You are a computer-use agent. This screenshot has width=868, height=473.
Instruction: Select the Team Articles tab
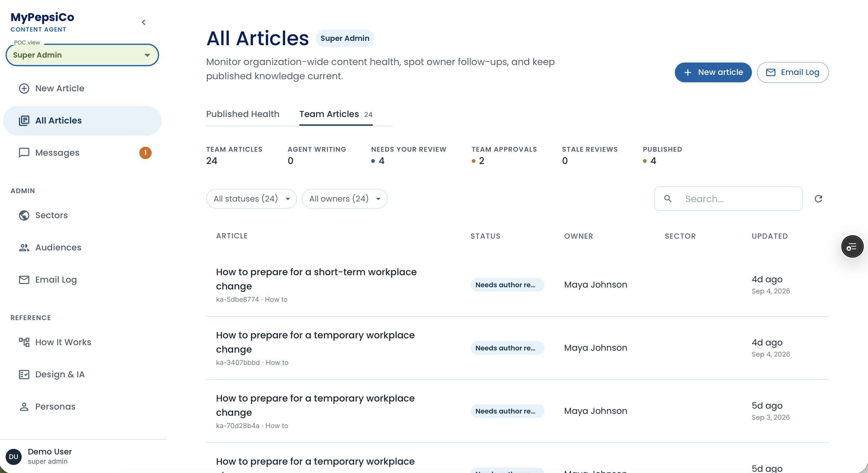[336, 114]
